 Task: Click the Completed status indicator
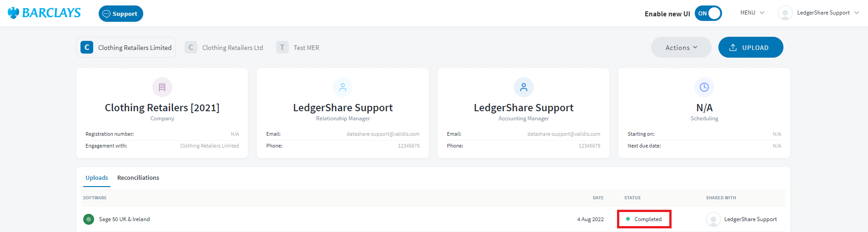(644, 219)
